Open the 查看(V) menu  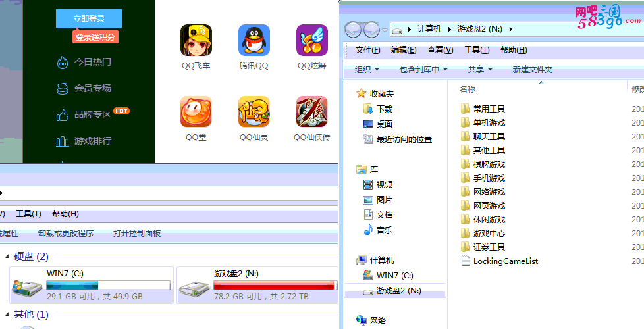[441, 50]
